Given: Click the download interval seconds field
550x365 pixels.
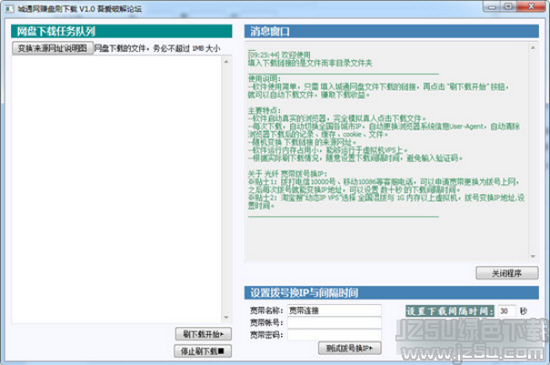Looking at the screenshot, I should coord(507,311).
